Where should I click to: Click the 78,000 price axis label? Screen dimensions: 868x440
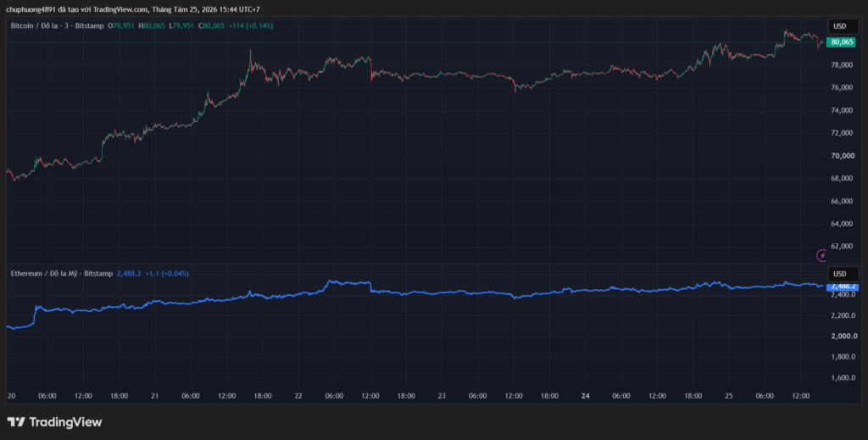(x=843, y=64)
